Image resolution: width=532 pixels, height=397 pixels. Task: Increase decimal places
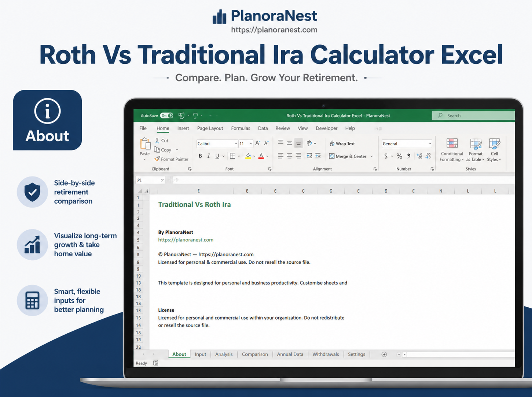point(419,156)
